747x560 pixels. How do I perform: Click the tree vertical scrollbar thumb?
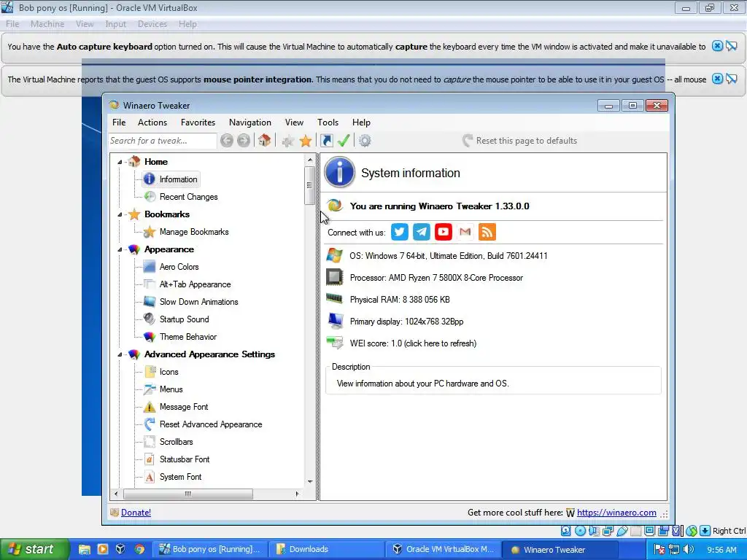pyautogui.click(x=310, y=184)
